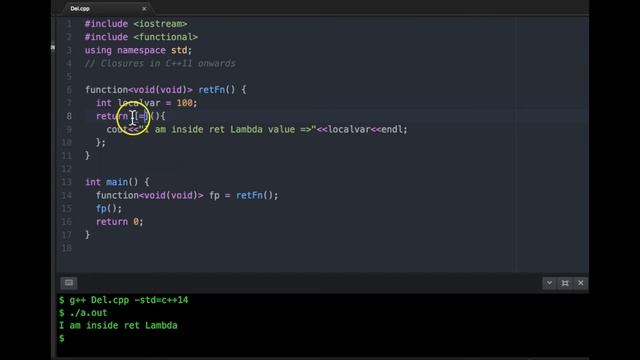This screenshot has height=360, width=640.
Task: Click './a.out' terminal command
Action: 88,313
